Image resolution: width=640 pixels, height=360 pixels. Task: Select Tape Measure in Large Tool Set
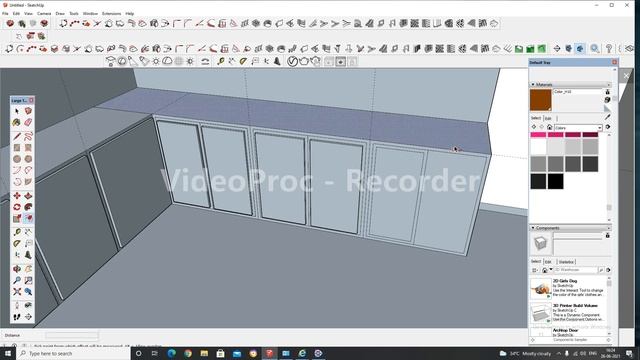pos(17,232)
